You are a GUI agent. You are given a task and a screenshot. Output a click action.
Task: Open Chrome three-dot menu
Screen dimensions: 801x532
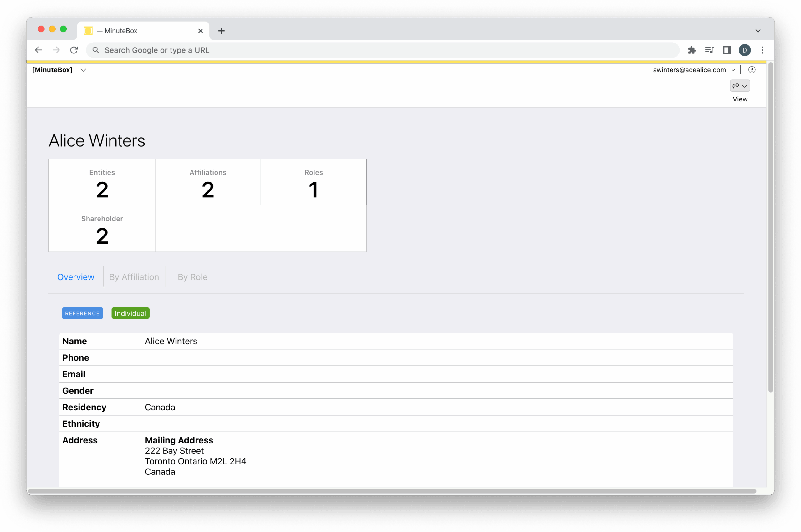tap(762, 50)
